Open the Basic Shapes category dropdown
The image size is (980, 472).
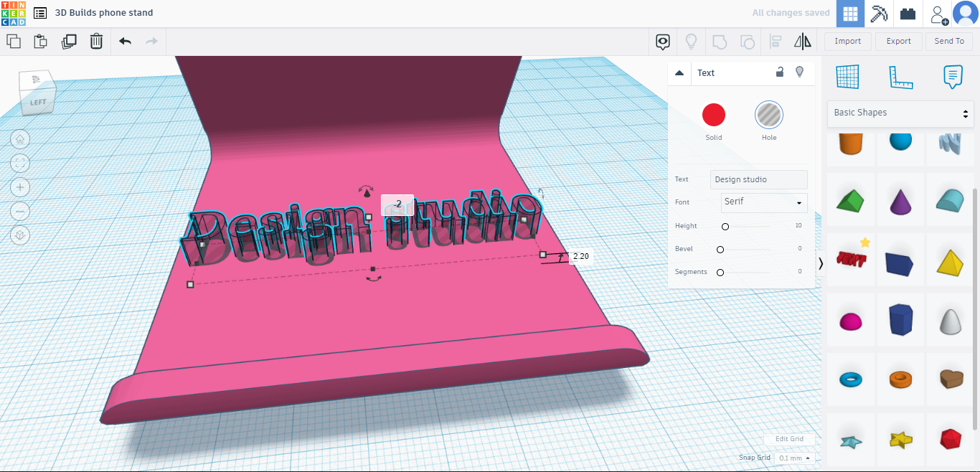(900, 113)
